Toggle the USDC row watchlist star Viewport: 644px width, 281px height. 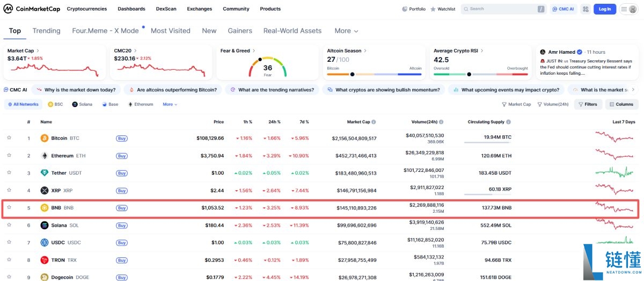tap(9, 242)
